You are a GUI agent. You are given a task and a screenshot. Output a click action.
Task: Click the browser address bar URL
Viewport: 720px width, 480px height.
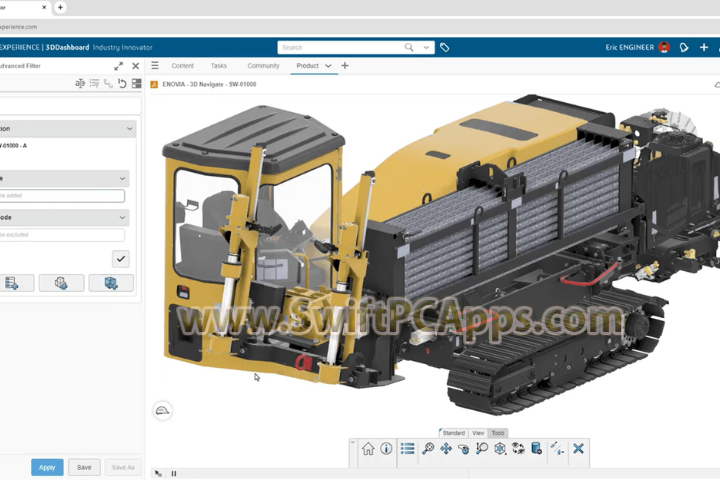(18, 27)
